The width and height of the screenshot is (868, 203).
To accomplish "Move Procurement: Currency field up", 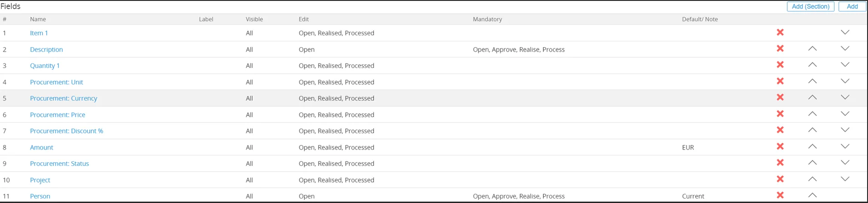I will point(812,98).
